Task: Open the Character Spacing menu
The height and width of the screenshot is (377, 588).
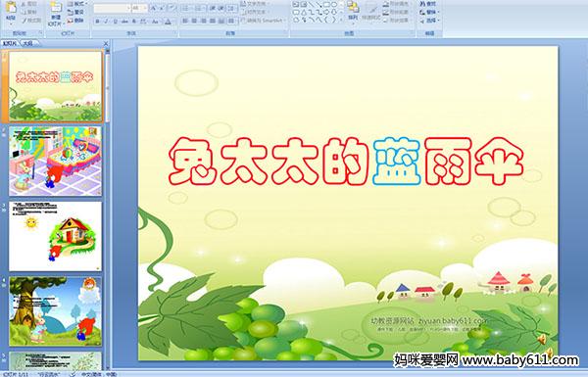Action: (143, 22)
